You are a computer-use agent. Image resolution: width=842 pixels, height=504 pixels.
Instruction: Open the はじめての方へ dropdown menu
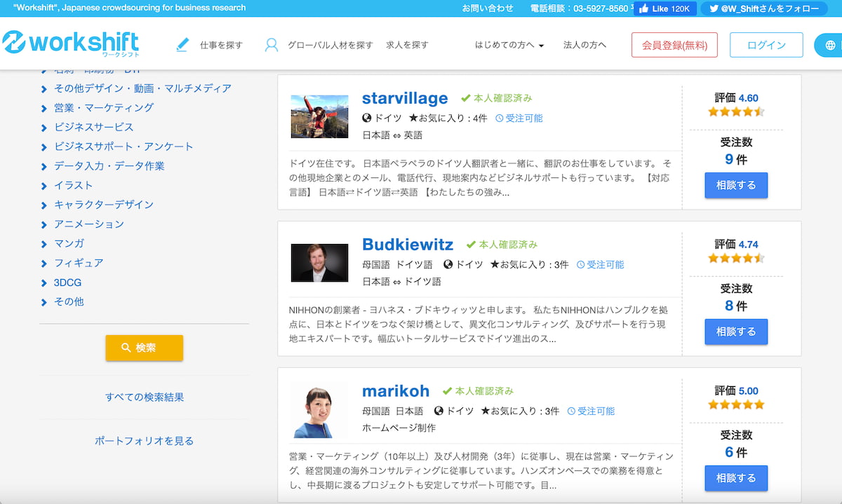pyautogui.click(x=509, y=45)
